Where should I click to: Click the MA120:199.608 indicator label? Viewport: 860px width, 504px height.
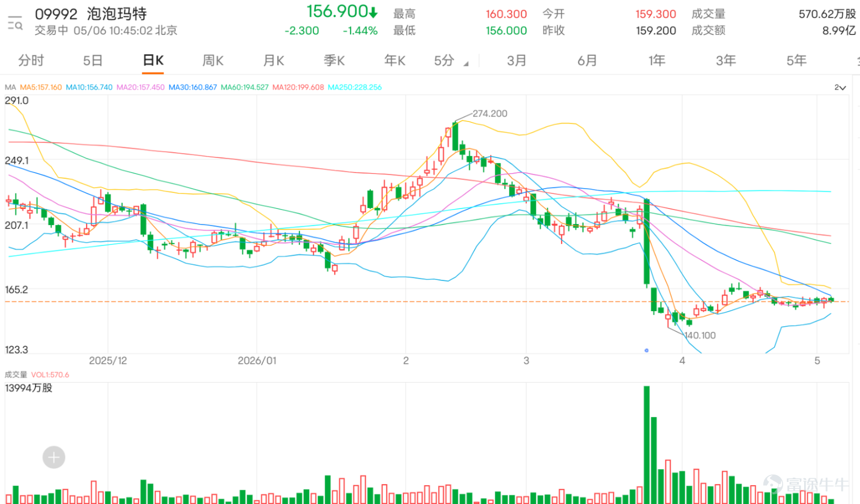coord(298,87)
